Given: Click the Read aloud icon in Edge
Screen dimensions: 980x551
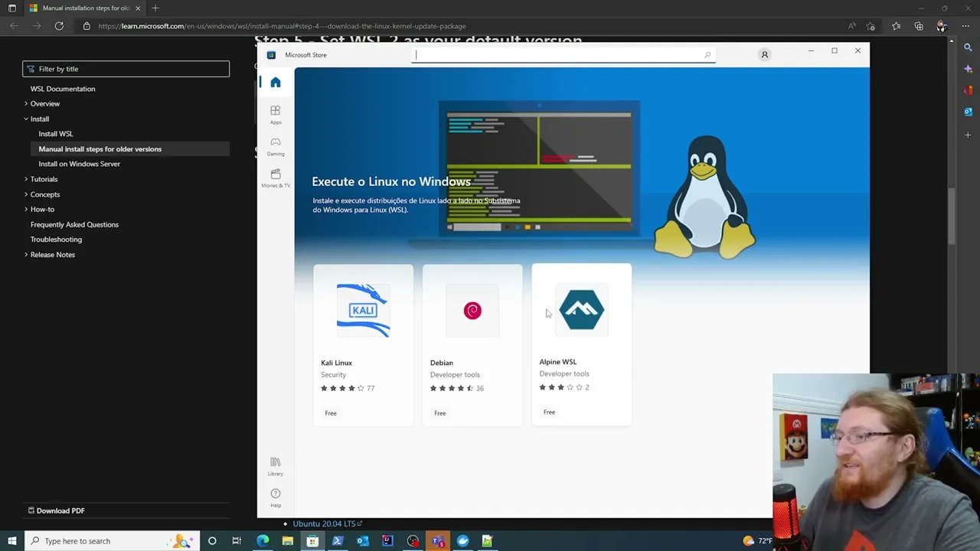Looking at the screenshot, I should [851, 26].
